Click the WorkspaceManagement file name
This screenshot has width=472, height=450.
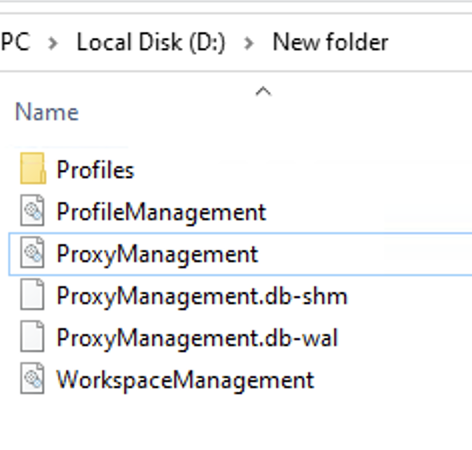185,380
